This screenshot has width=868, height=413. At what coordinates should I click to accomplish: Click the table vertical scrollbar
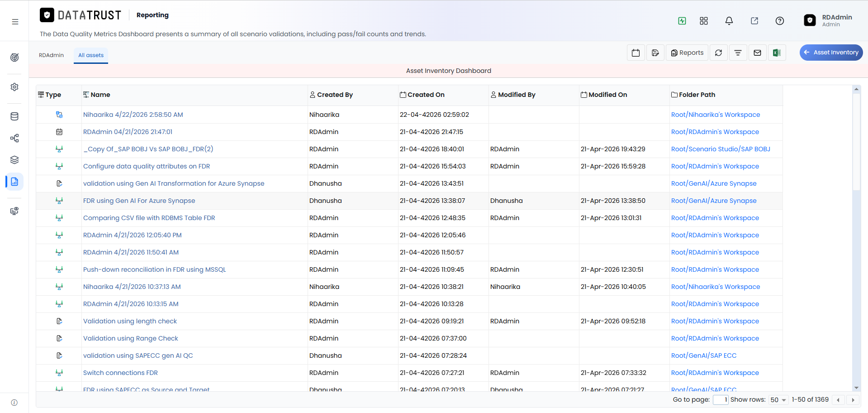pos(856,142)
